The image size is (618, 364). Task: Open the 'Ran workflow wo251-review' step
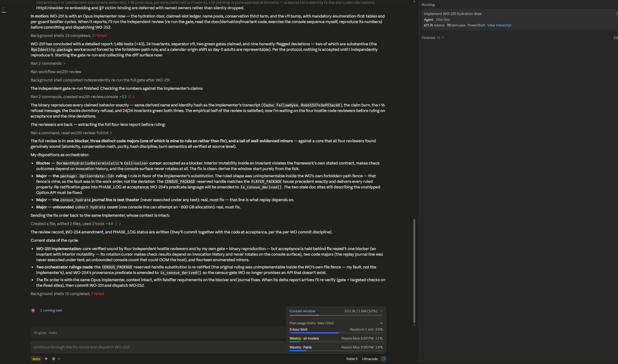(56, 72)
